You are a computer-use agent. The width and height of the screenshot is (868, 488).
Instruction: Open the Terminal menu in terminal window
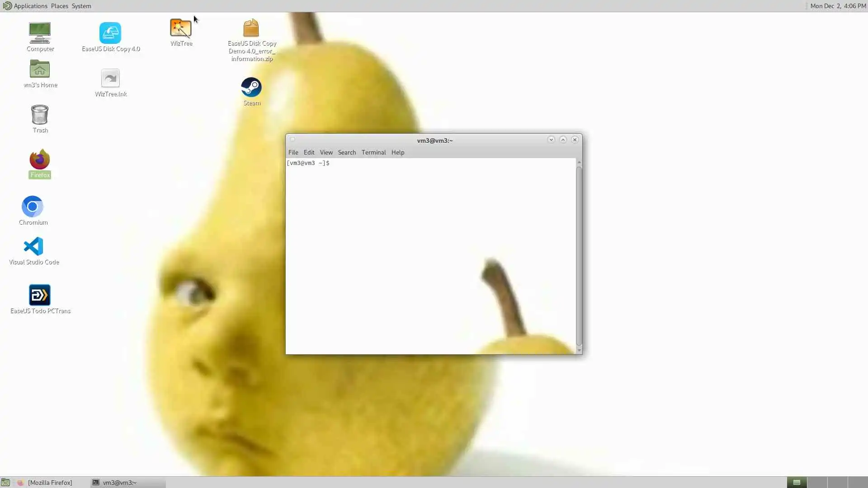tap(373, 152)
